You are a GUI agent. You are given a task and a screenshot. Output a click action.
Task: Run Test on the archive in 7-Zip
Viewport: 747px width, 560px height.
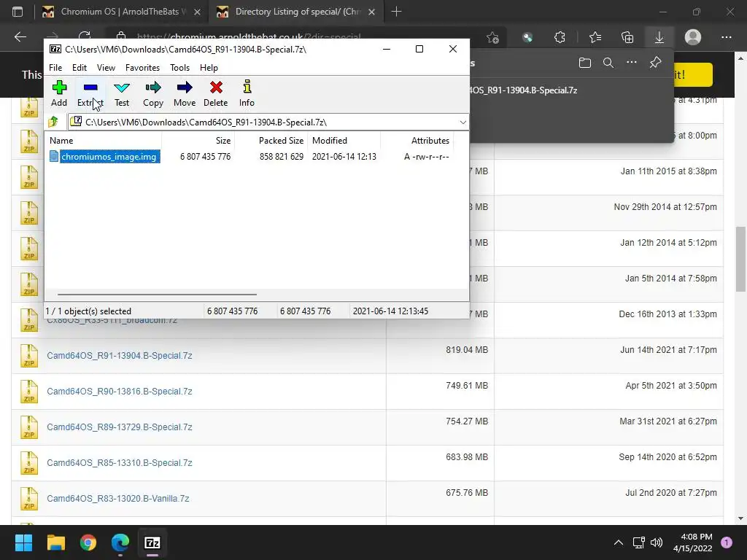[122, 93]
